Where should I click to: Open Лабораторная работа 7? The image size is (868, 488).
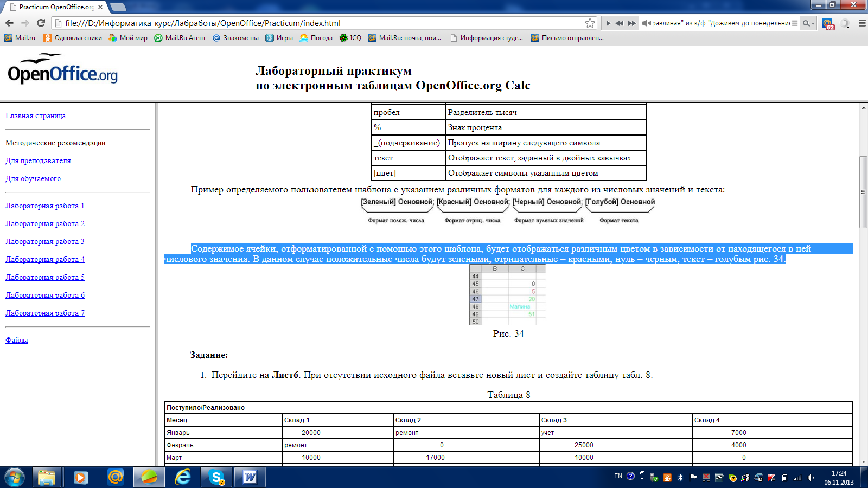pos(45,313)
